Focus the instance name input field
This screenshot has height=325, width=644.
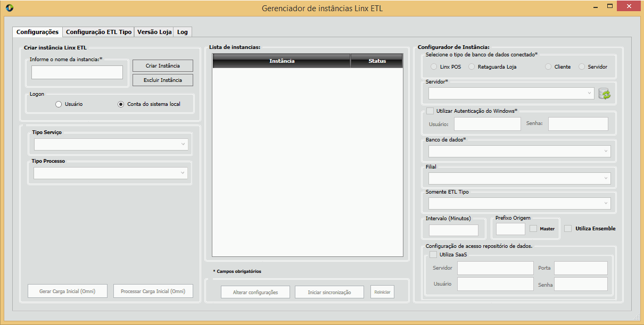(x=77, y=72)
